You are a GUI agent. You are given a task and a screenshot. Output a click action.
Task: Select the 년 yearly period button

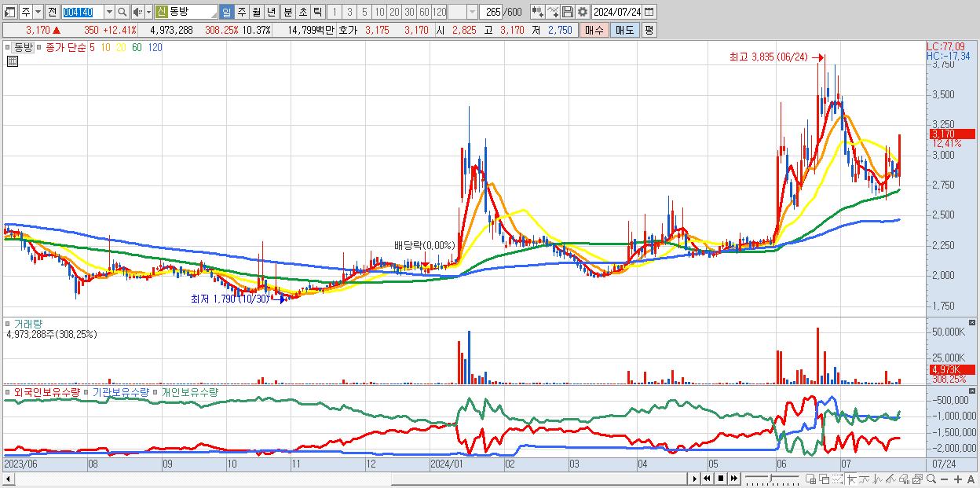click(272, 13)
